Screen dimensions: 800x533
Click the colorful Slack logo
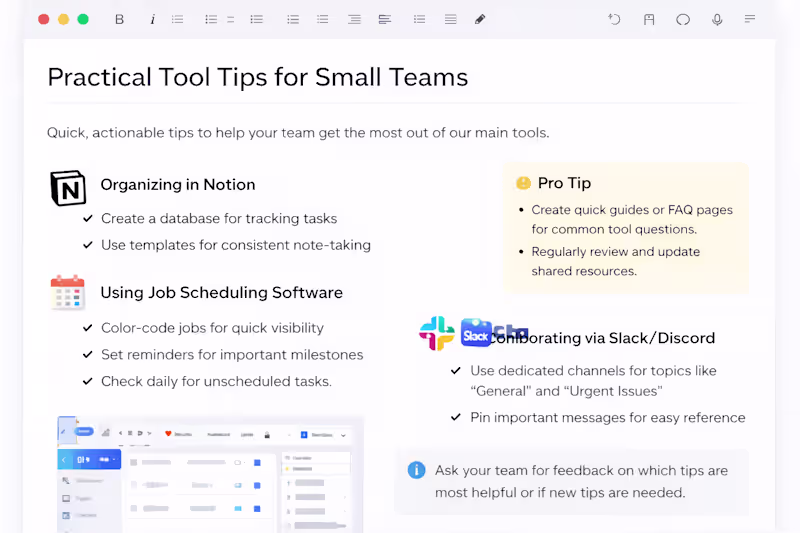pyautogui.click(x=437, y=333)
